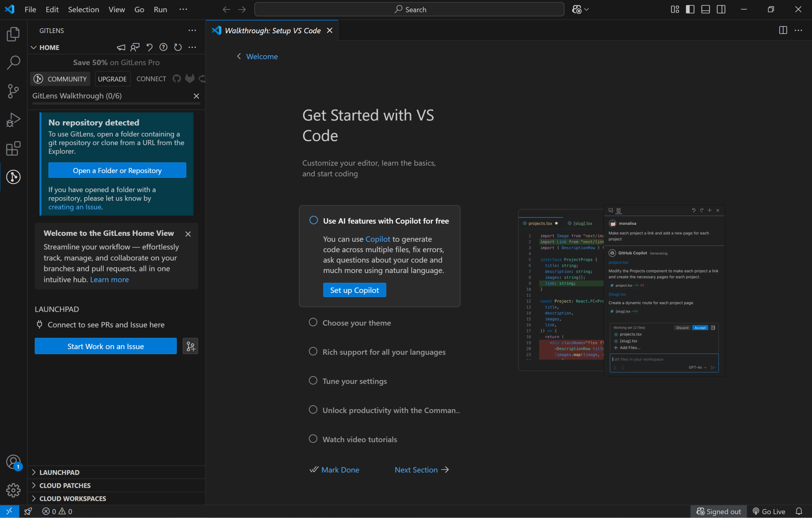812x518 pixels.
Task: Select the GitLens icon in activity bar
Action: (x=13, y=177)
